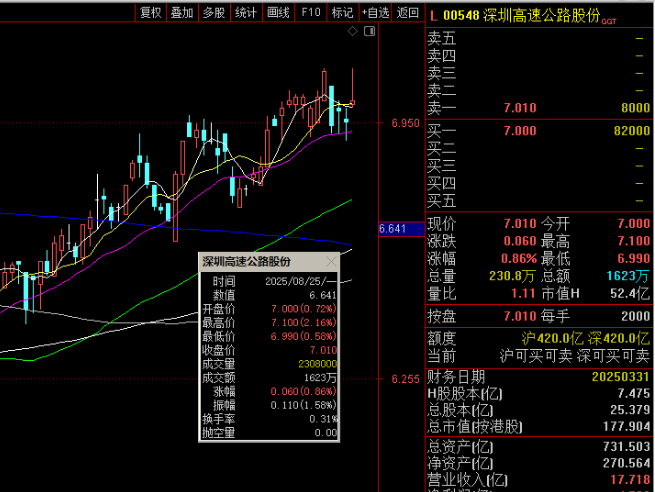Click popup 振幅 value 0.110(1.58%)

point(304,406)
